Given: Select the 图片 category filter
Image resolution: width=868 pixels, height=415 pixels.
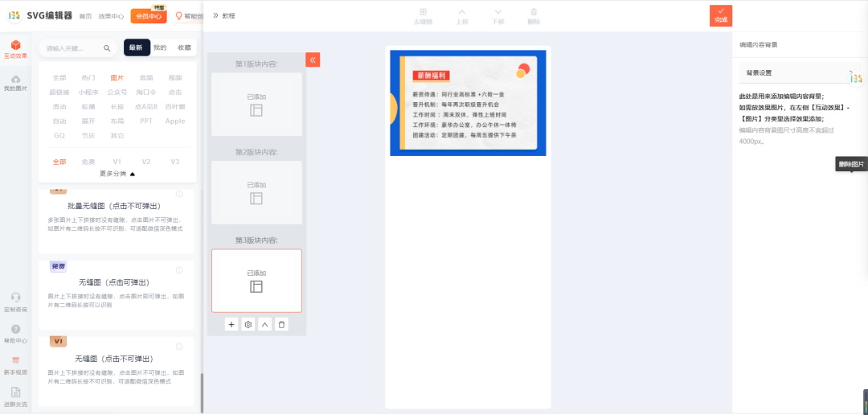Looking at the screenshot, I should 117,77.
